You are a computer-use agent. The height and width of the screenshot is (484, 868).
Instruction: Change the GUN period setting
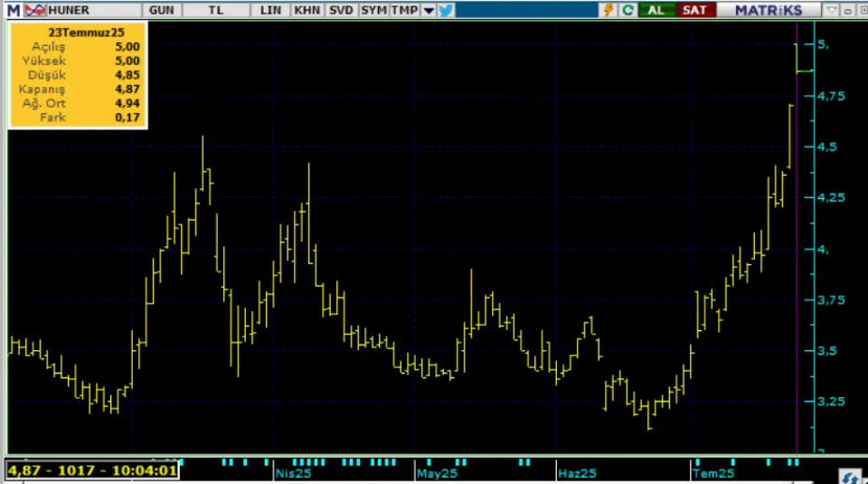pos(162,10)
